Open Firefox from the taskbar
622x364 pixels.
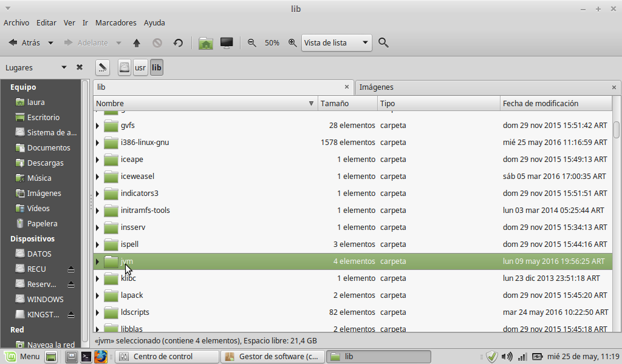[x=101, y=357]
